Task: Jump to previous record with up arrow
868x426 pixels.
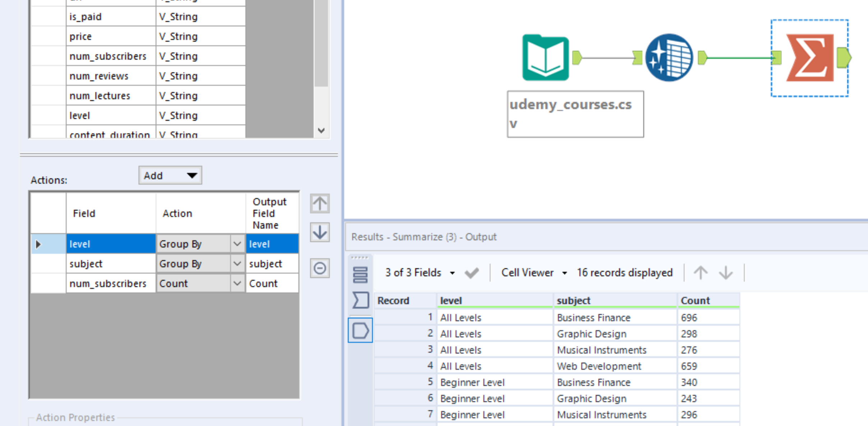Action: (x=700, y=273)
